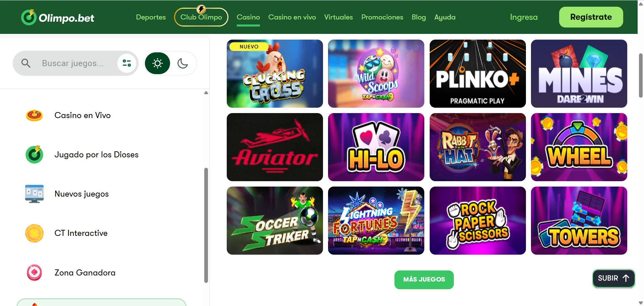Viewport: 644px width, 306px height.
Task: Open the Zona Ganadora chip icon
Action: (34, 273)
